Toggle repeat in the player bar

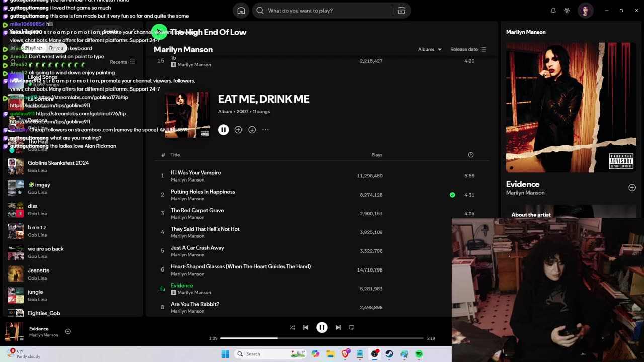point(352,327)
